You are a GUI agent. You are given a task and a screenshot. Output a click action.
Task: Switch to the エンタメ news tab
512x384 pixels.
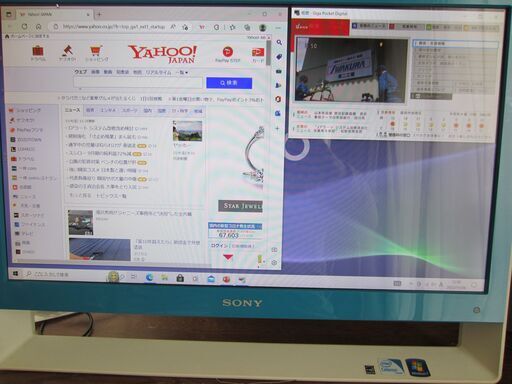108,110
